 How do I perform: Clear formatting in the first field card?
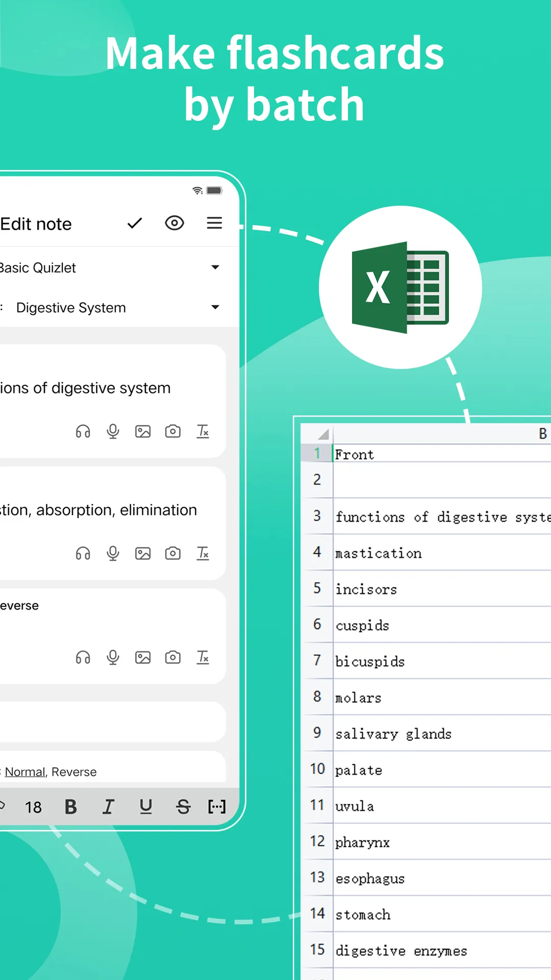[x=203, y=432]
